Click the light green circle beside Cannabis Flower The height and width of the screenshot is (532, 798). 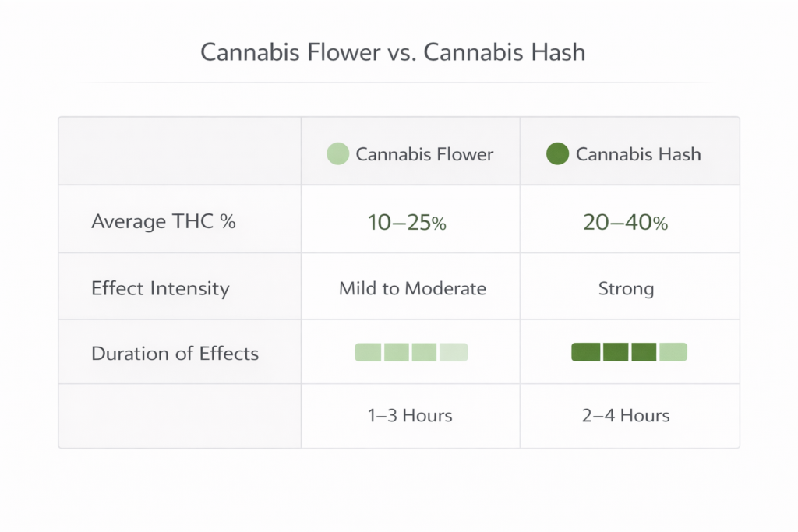337,153
